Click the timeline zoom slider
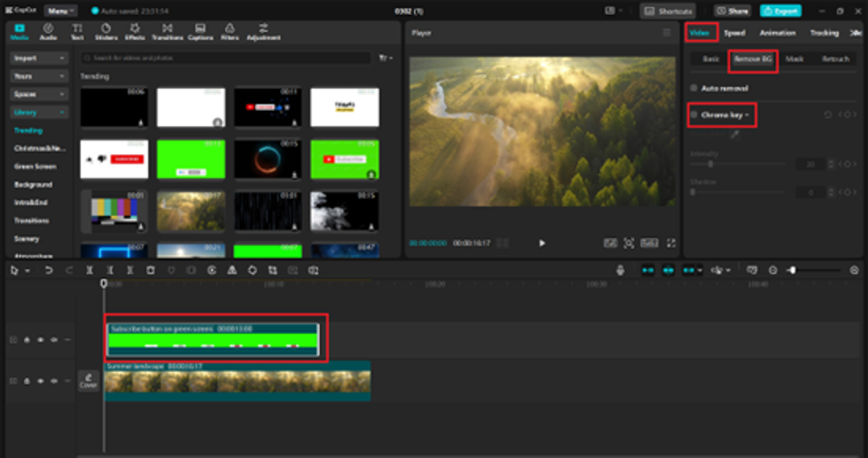Screen dimensions: 868x458 813,270
